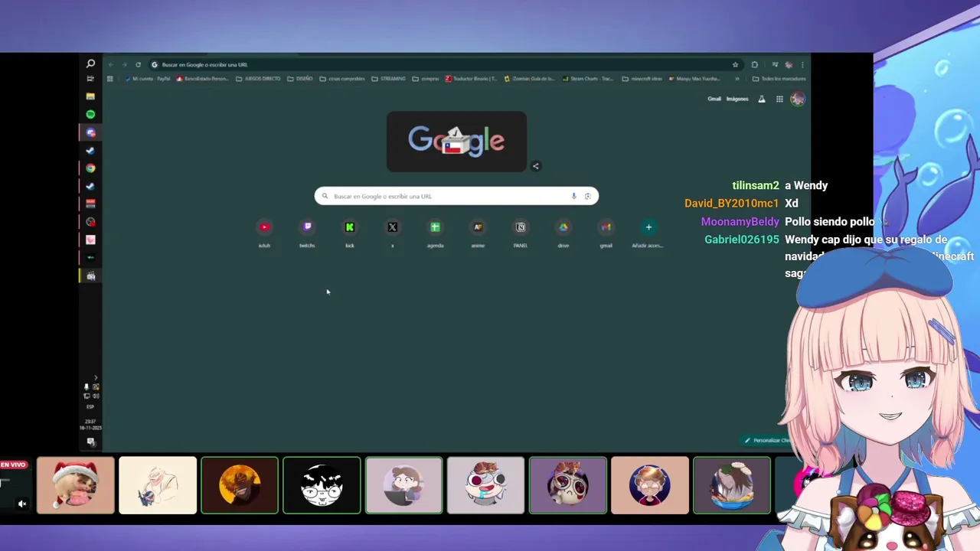The height and width of the screenshot is (551, 980).
Task: Open the Mi cuenta PayPal bookmark
Action: pos(147,79)
